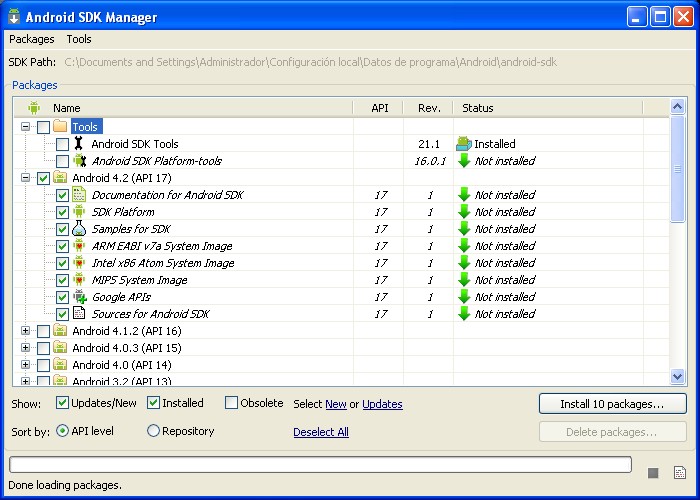700x500 pixels.
Task: Toggle the Updates/New show checkbox
Action: [62, 403]
